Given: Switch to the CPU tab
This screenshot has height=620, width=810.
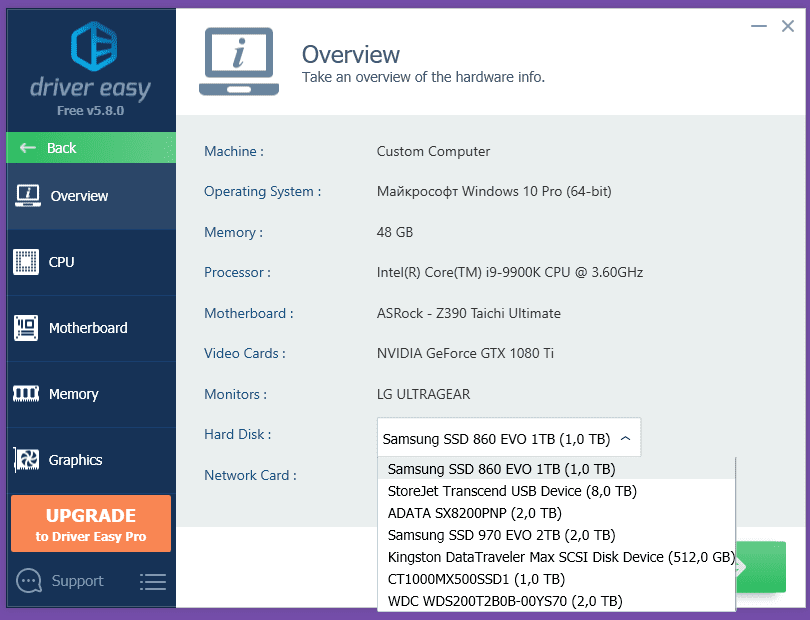Looking at the screenshot, I should [x=91, y=262].
